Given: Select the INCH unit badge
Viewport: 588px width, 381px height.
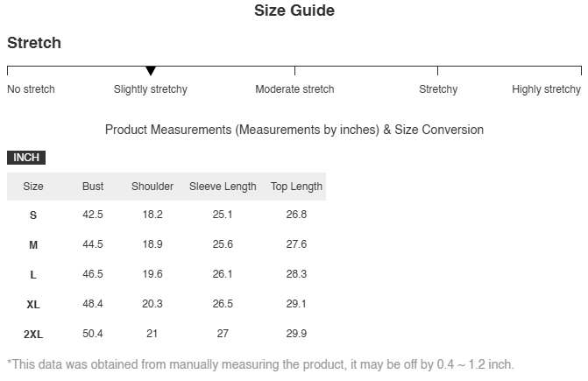Looking at the screenshot, I should pyautogui.click(x=26, y=158).
